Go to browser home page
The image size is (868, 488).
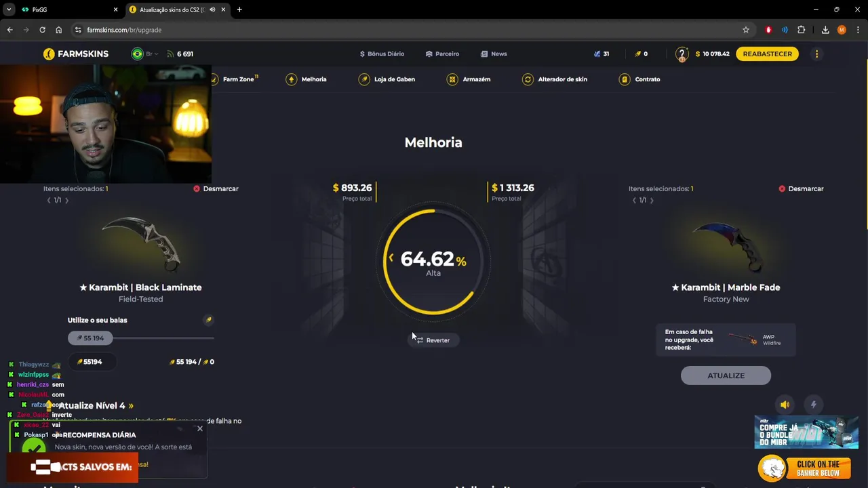[x=58, y=30]
